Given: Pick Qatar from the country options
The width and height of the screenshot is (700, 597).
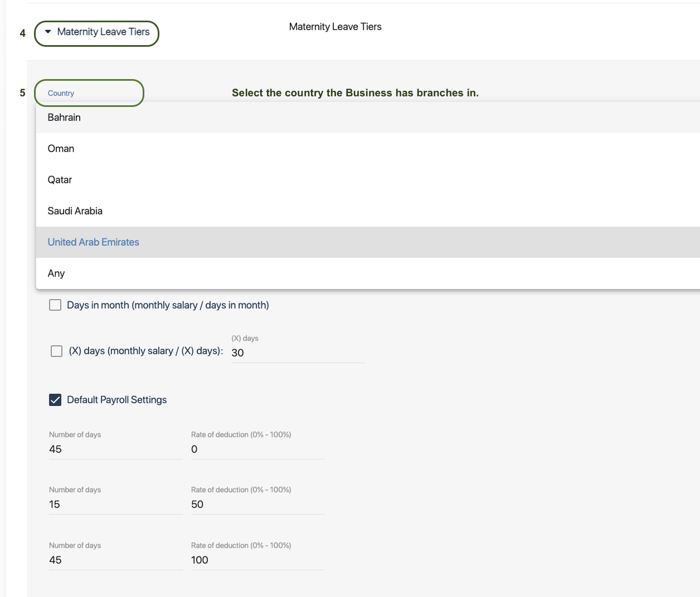Looking at the screenshot, I should (x=60, y=180).
